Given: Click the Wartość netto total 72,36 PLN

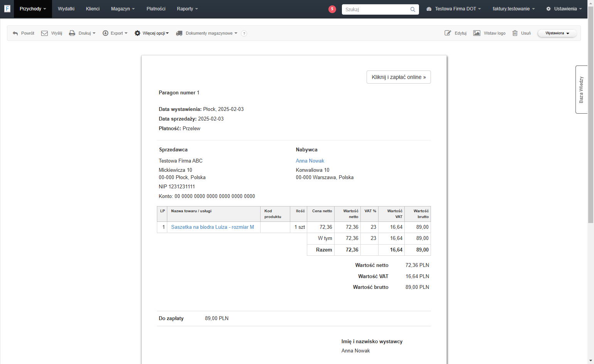Looking at the screenshot, I should (x=417, y=265).
